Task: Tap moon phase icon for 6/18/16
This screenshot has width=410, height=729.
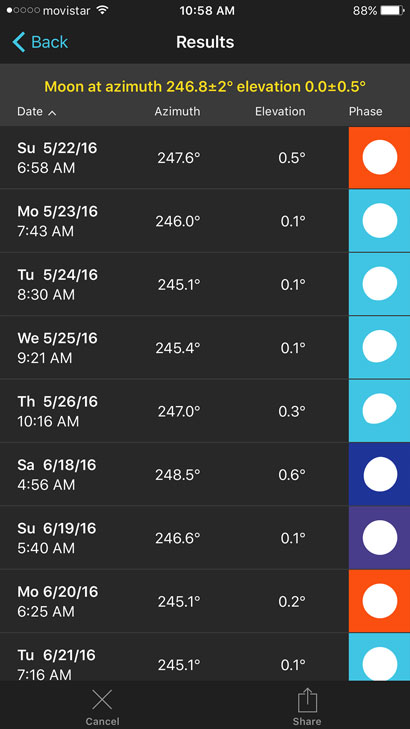Action: point(379,474)
